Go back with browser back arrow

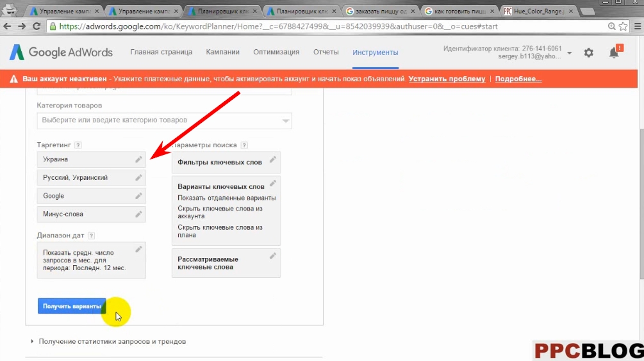coord(8,26)
